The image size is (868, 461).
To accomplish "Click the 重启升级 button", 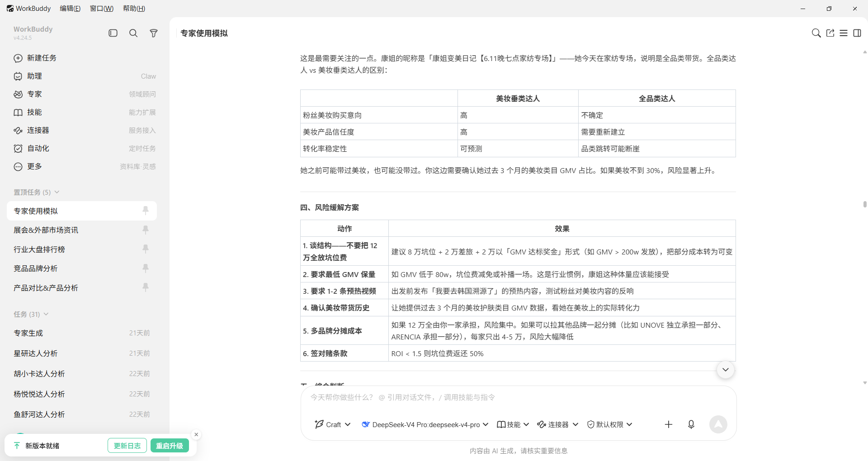I will (x=170, y=446).
